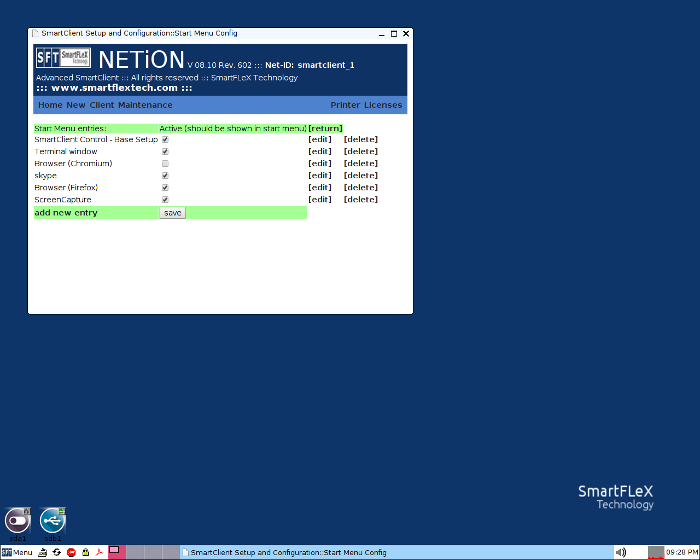Click the red stop sign taskbar icon
Screen dimensions: 700x560
[71, 552]
